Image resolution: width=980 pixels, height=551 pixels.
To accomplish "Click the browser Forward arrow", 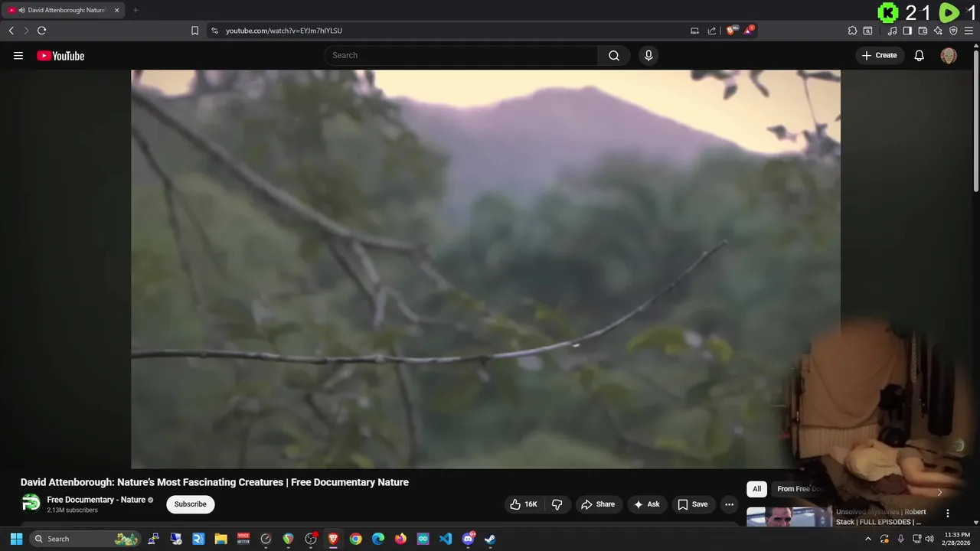I will [26, 31].
